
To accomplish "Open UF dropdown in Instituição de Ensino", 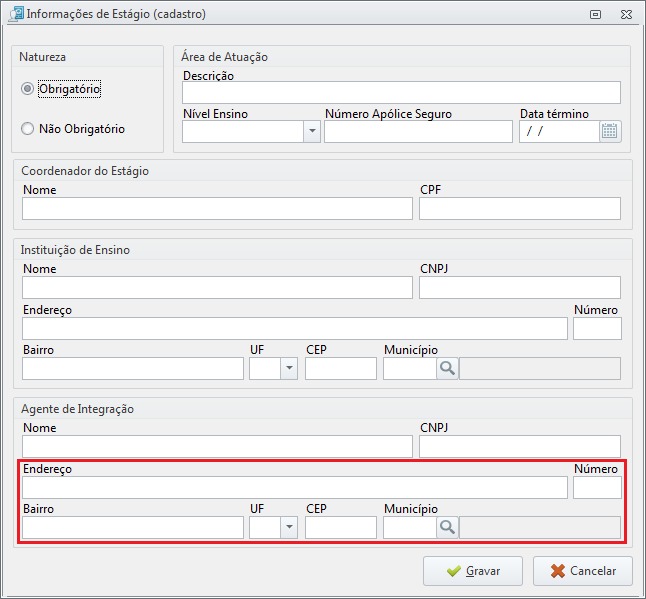I will click(289, 368).
